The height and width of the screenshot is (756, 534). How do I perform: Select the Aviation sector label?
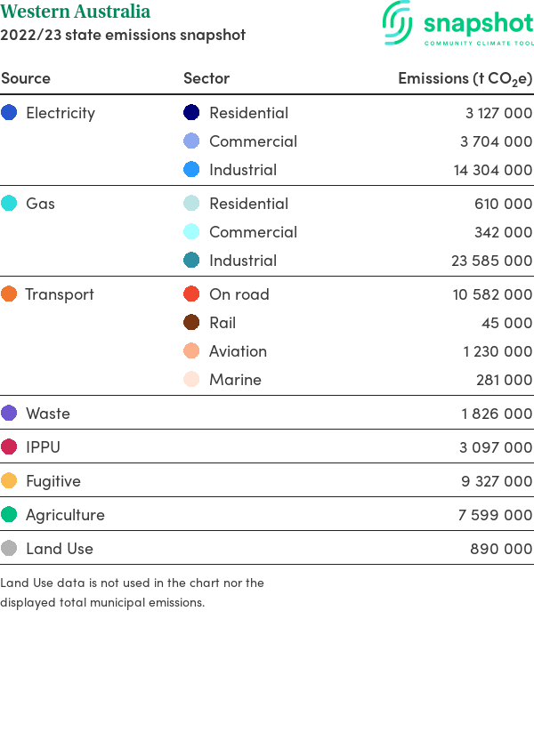tap(238, 351)
